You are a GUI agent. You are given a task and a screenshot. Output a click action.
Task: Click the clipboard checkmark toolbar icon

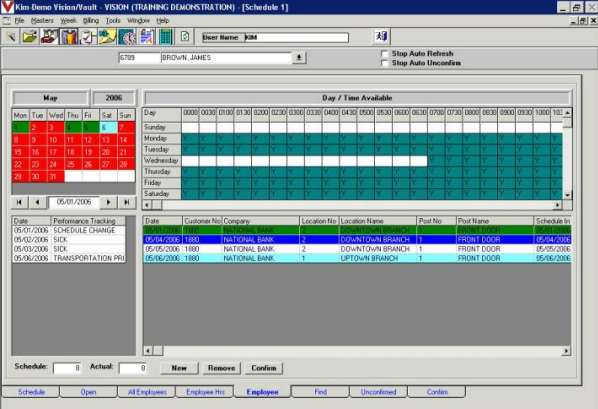point(88,37)
